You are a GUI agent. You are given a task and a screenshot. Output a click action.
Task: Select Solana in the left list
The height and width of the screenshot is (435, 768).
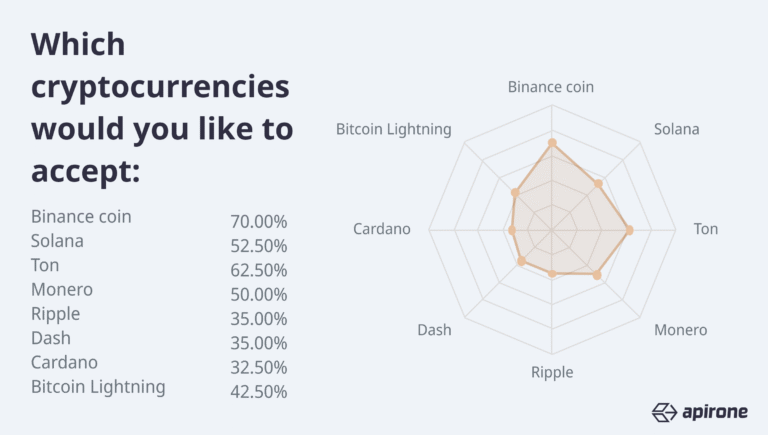point(57,241)
